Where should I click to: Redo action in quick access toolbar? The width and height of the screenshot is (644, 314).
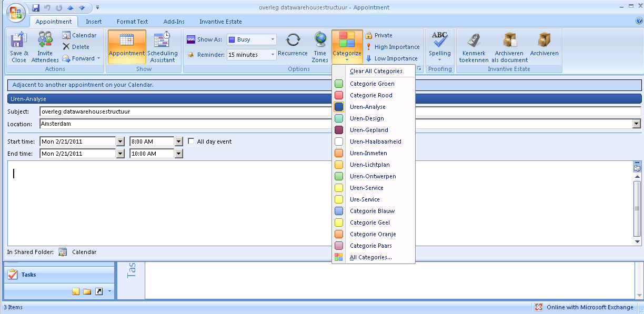[59, 8]
